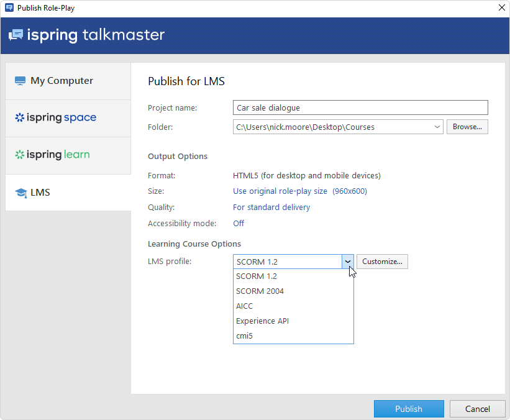Click the Publish Role-Play title bar icon

[x=9, y=8]
